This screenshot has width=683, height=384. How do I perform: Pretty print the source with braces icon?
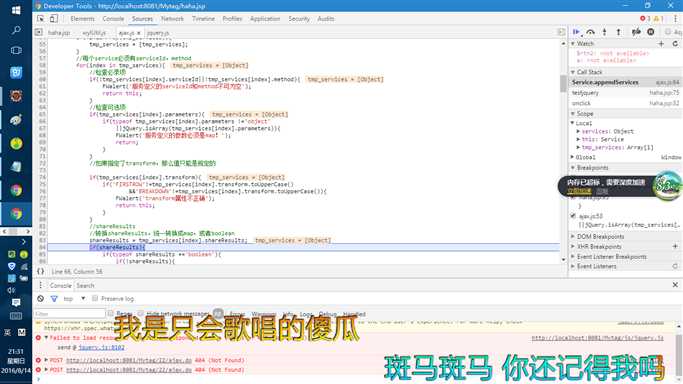(41, 271)
